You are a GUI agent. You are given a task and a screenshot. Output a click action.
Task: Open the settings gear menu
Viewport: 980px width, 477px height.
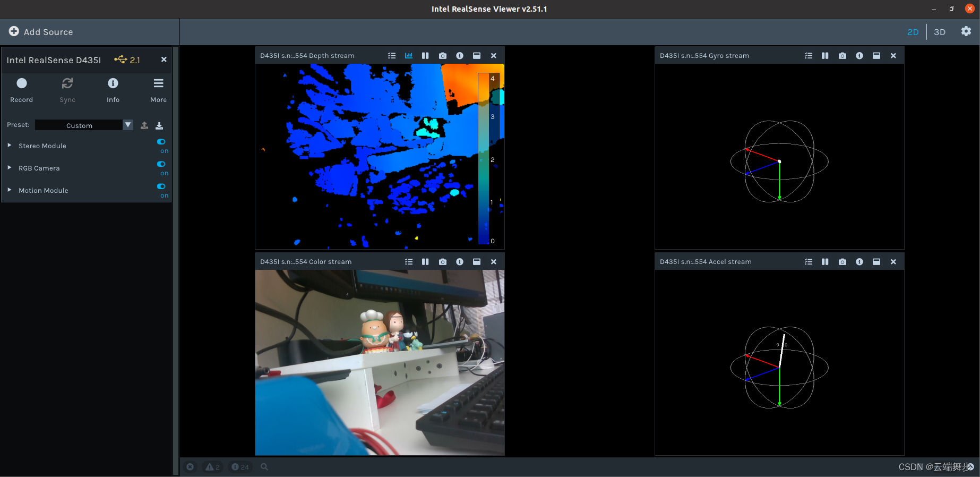[966, 31]
